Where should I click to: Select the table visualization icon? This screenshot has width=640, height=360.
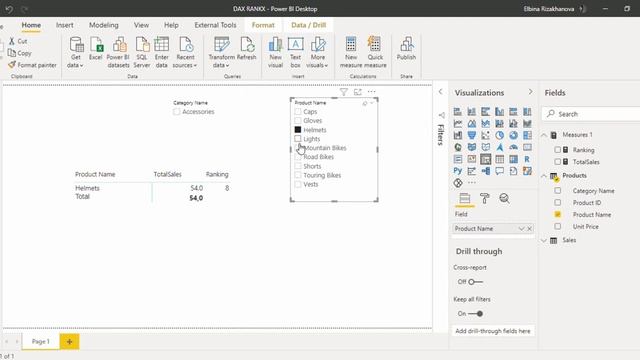point(499,159)
